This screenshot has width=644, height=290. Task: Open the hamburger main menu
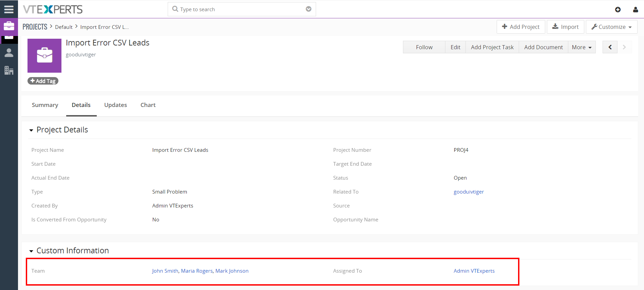click(x=9, y=9)
